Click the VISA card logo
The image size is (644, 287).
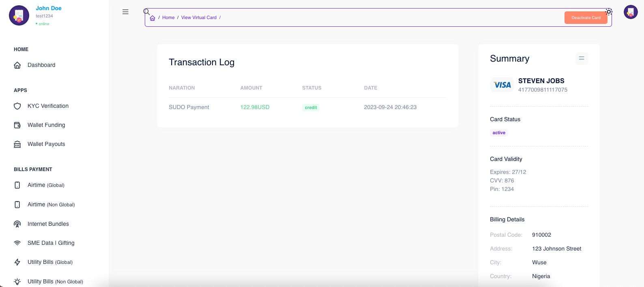coord(502,85)
